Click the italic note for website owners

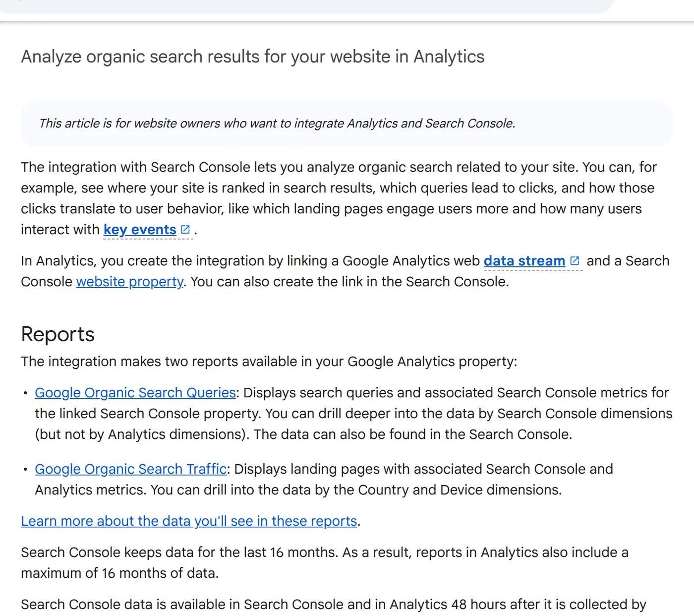pos(277,123)
